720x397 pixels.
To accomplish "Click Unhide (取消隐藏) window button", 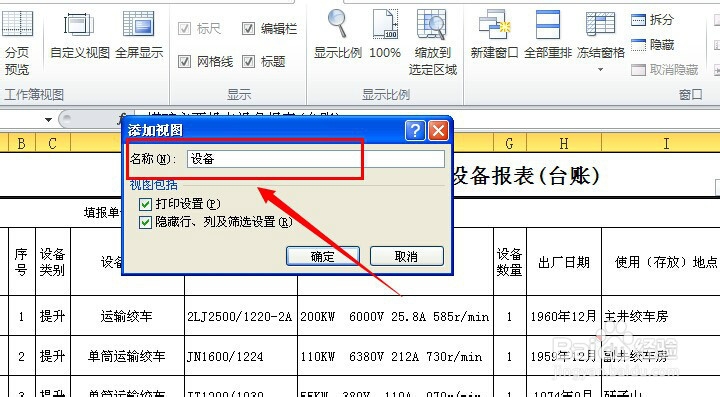I will (x=664, y=70).
